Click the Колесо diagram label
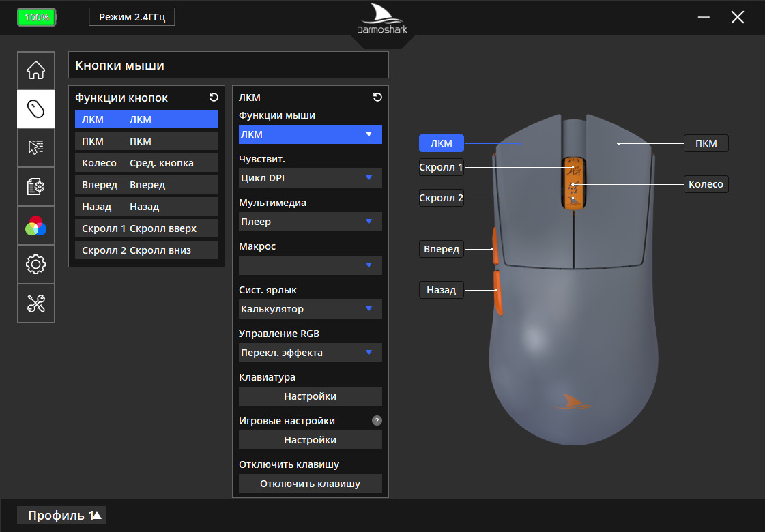This screenshot has width=765, height=532. tap(706, 184)
